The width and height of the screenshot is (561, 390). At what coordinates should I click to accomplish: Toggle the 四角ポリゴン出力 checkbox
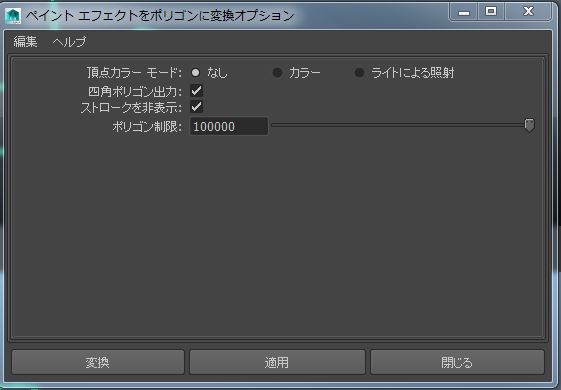[196, 91]
